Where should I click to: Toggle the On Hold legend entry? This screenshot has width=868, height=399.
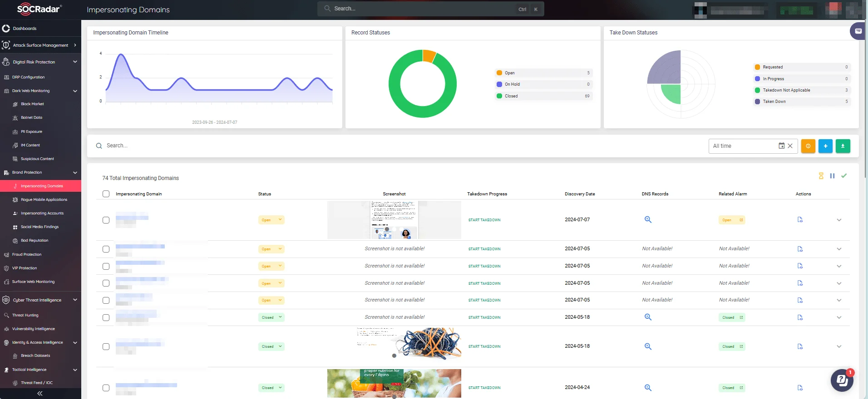[x=543, y=84]
